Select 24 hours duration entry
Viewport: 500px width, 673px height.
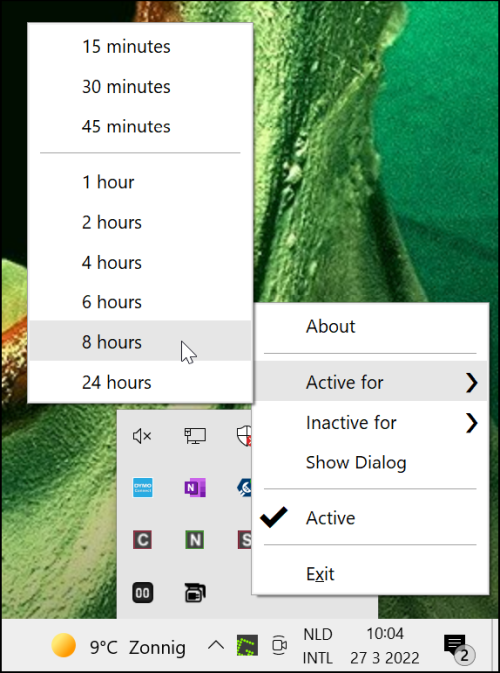(140, 382)
